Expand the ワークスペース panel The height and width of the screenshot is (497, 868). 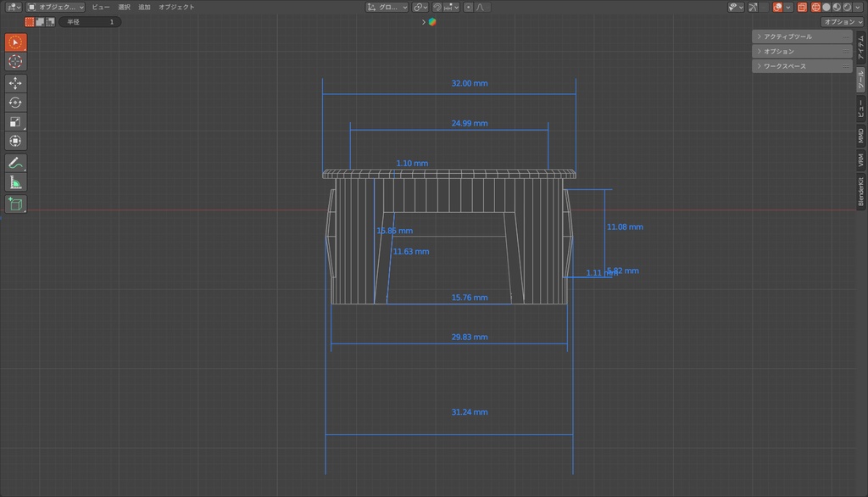click(802, 66)
